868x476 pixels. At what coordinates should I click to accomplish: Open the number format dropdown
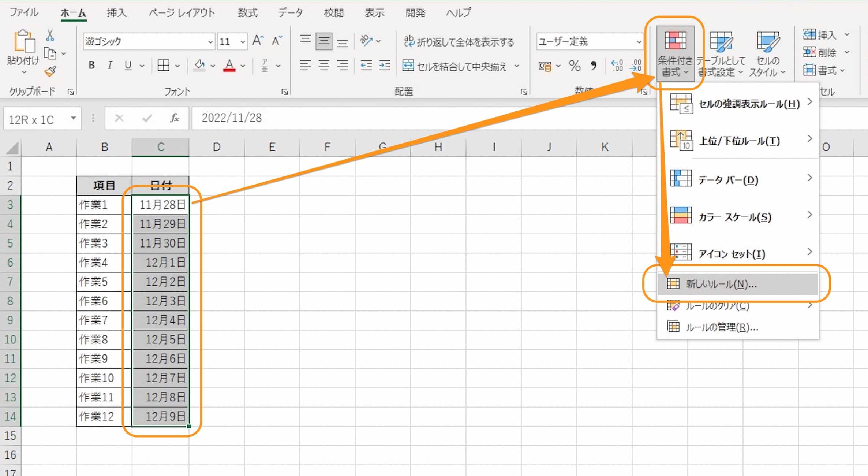point(639,42)
